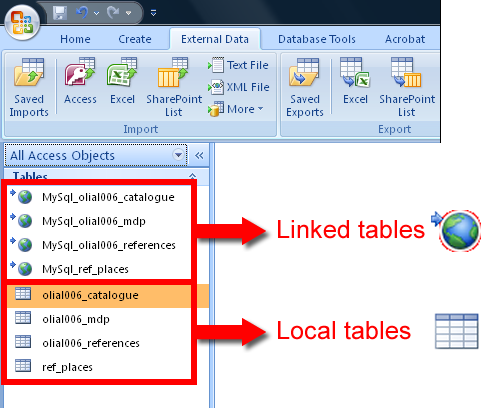The width and height of the screenshot is (487, 408).
Task: Open the Customize Quick Access Toolbar dropdown
Action: (x=153, y=13)
